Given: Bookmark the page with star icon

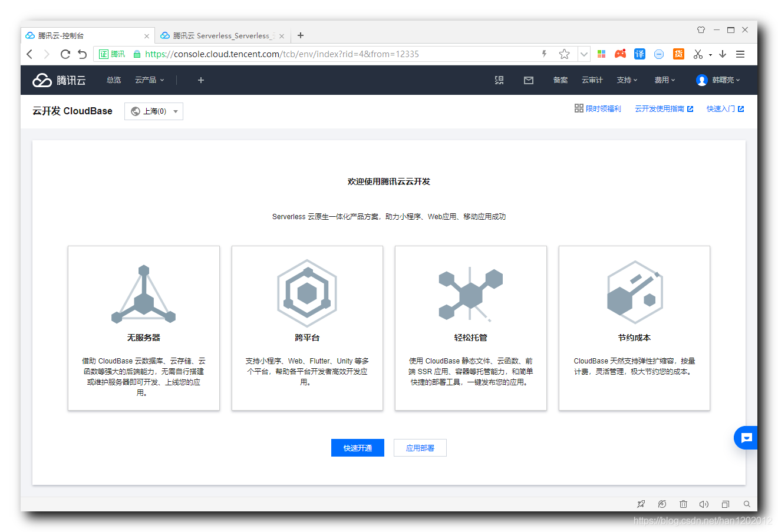Looking at the screenshot, I should [x=564, y=54].
